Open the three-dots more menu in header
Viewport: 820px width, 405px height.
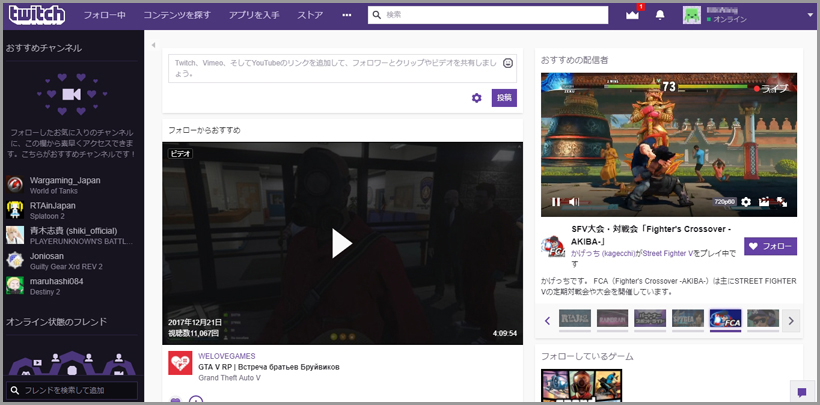coord(346,15)
